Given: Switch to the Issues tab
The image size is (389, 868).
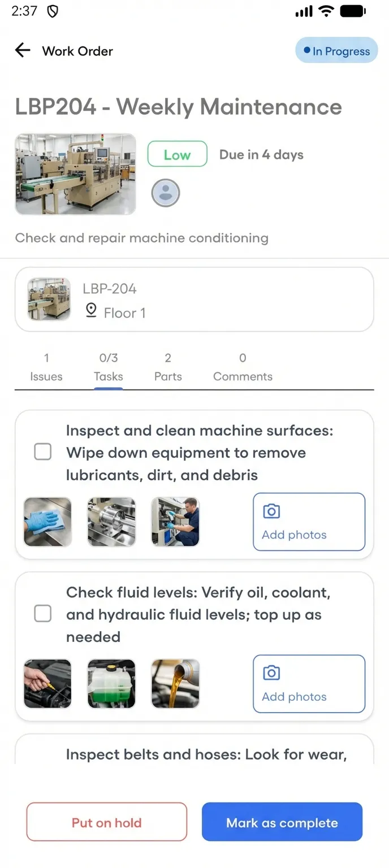Looking at the screenshot, I should [x=46, y=366].
